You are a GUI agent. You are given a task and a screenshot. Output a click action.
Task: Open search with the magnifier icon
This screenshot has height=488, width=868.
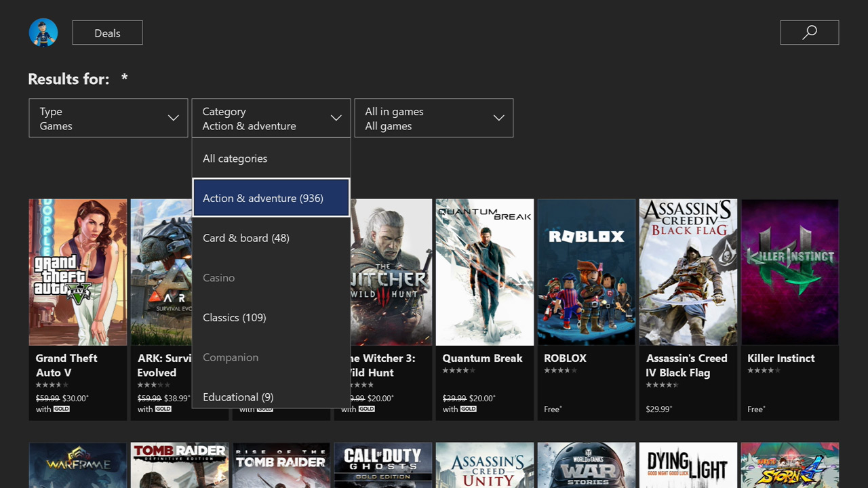[809, 32]
